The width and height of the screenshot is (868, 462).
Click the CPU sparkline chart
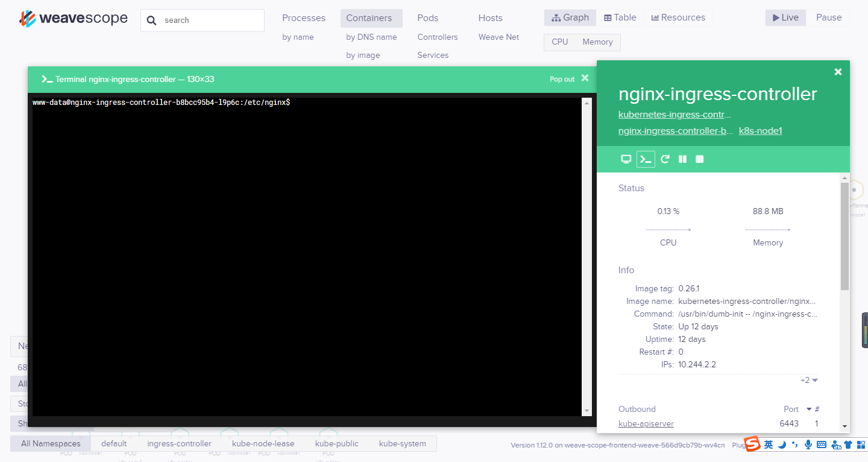668,230
